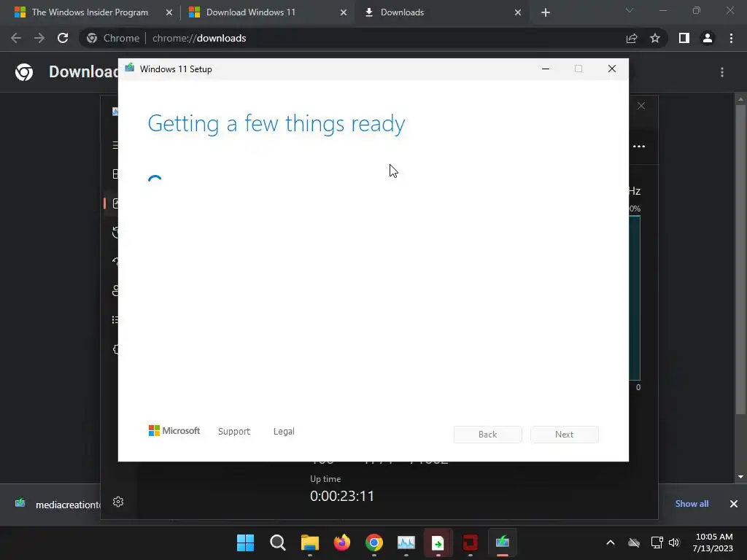Click the Next button in Setup

pyautogui.click(x=564, y=435)
